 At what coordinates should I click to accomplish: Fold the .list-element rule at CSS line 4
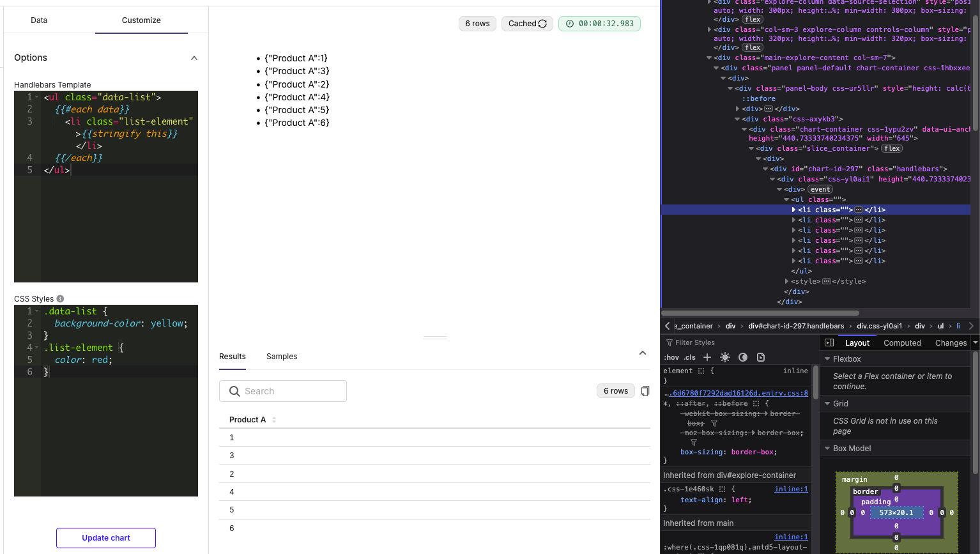[37, 348]
